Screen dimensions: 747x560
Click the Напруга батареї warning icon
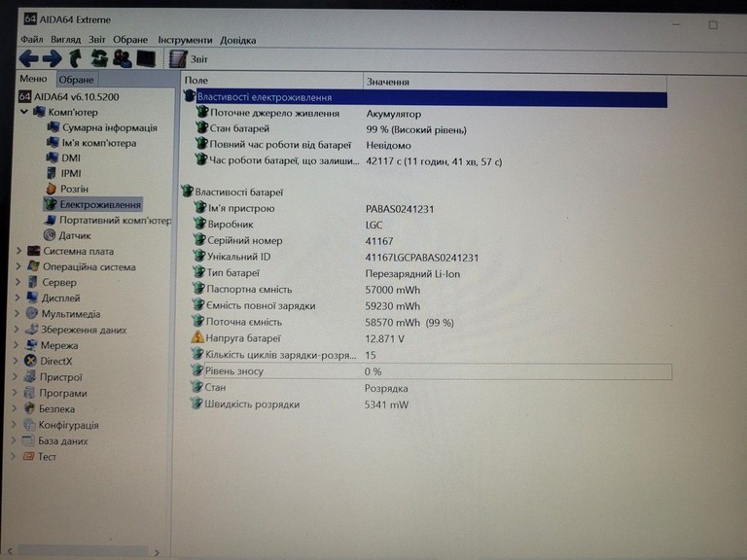pyautogui.click(x=197, y=337)
